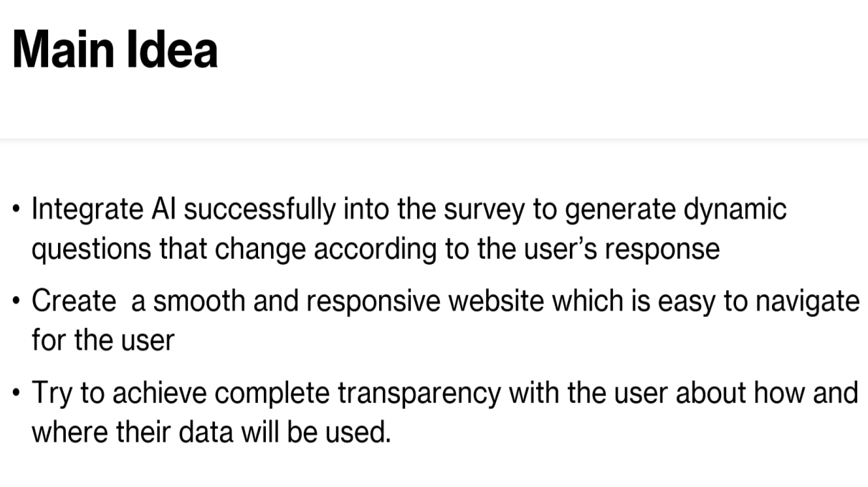Click the "where their data will be used" line
The height and width of the screenshot is (487, 868).
coord(211,432)
